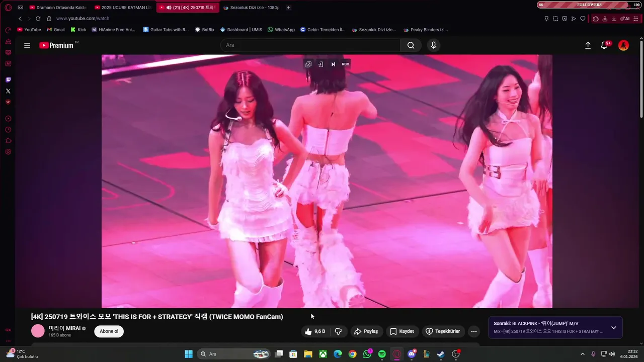Show hidden system tray icons chevron
Viewport: 644px width, 362px height.
tap(583, 354)
